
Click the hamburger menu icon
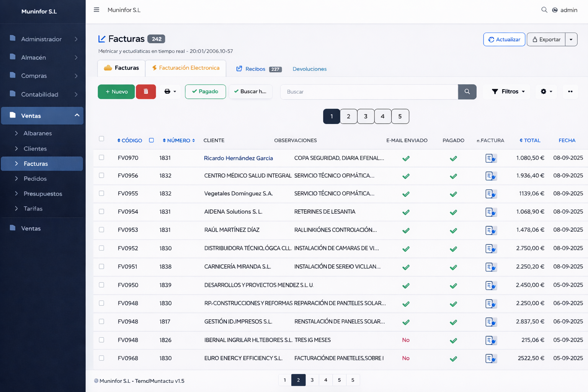tap(96, 10)
